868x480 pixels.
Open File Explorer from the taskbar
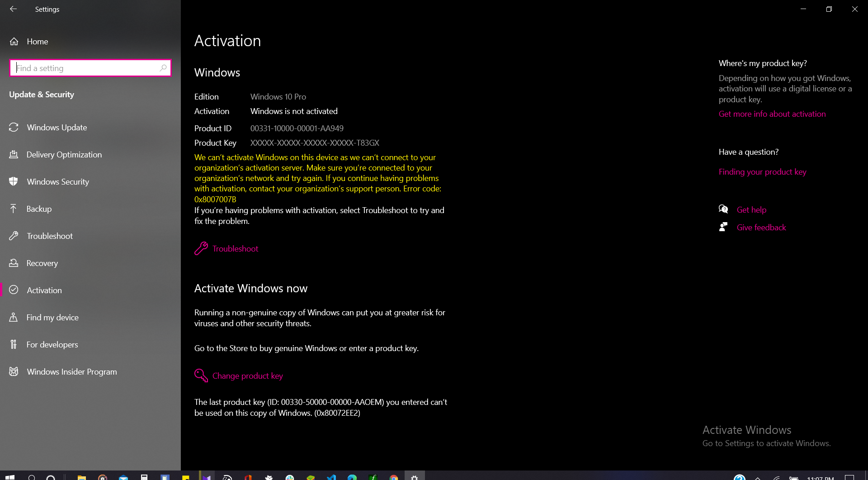point(82,477)
